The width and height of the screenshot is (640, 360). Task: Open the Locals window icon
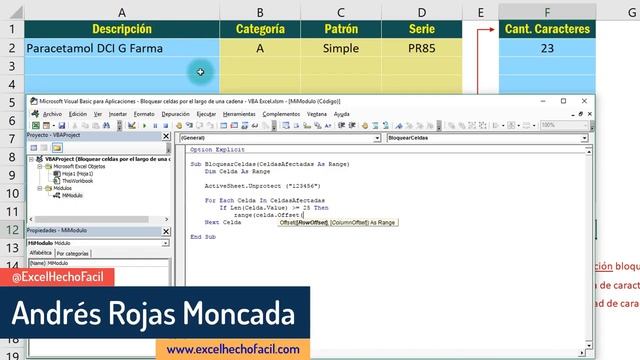(223, 125)
